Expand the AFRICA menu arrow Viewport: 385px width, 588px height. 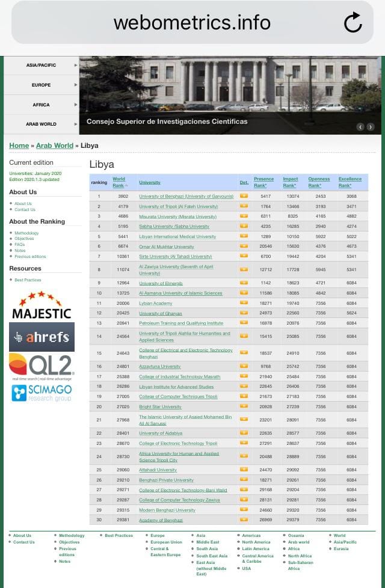pos(76,105)
